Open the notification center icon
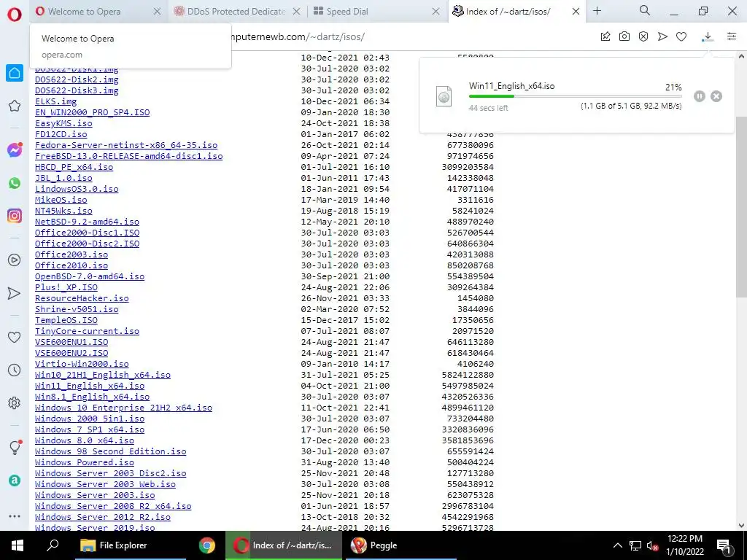Screen dimensions: 747x560 coord(724,545)
